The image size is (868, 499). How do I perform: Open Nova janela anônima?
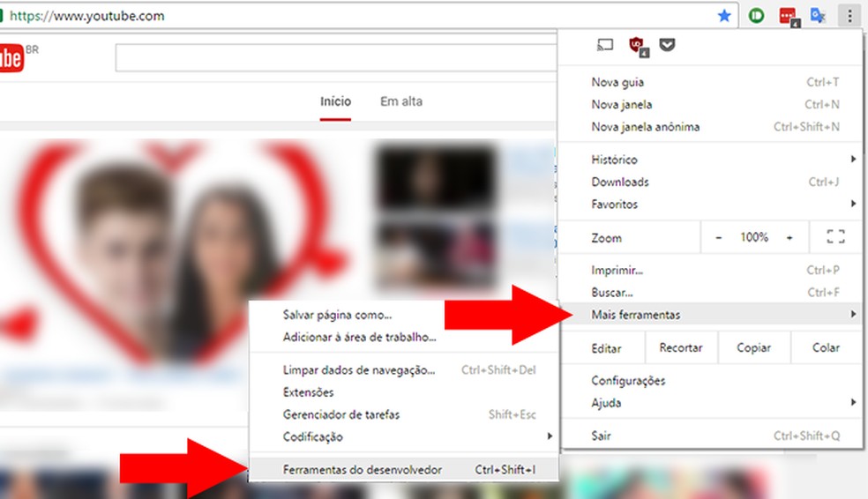point(711,127)
